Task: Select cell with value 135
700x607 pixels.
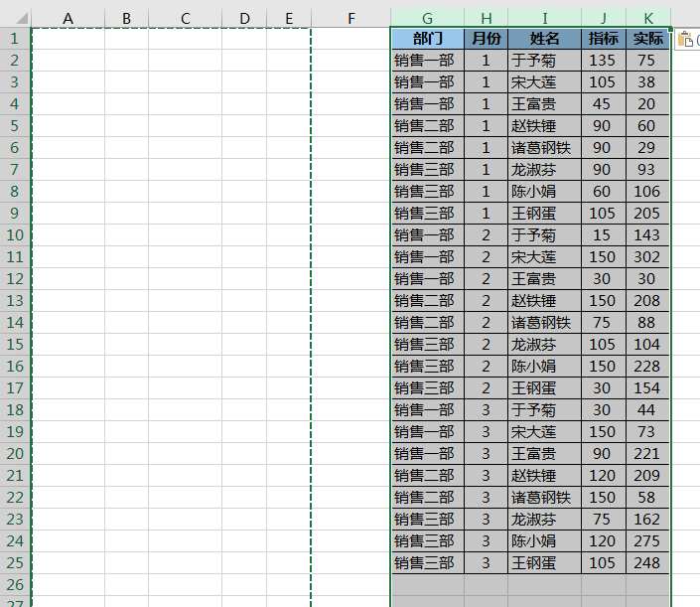Action: coord(604,61)
